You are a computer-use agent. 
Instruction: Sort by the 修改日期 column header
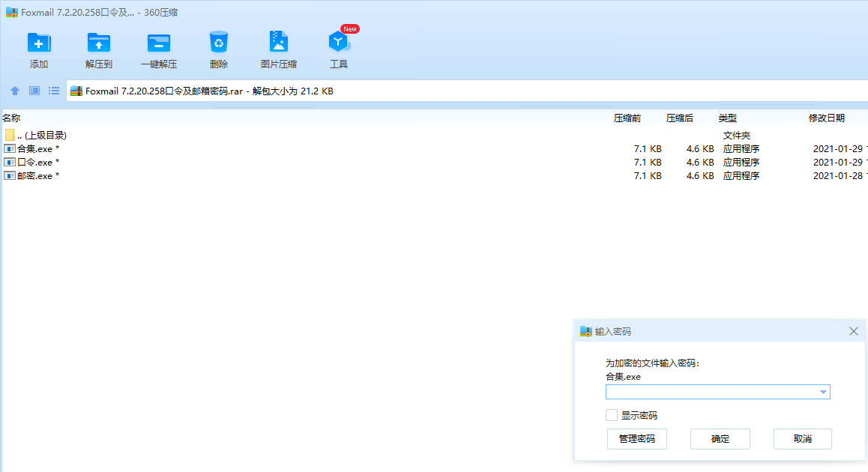[827, 118]
